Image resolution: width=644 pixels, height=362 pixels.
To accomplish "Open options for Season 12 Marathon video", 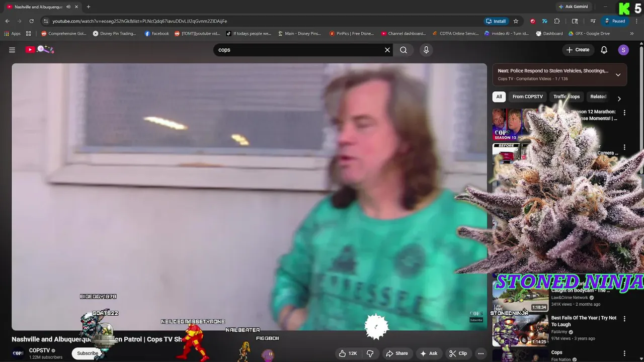I will 624,113.
